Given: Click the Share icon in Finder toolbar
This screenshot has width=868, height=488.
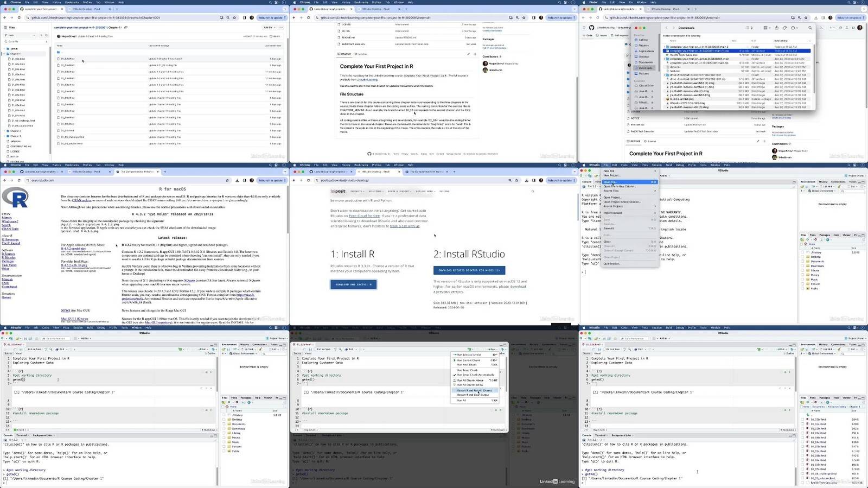Looking at the screenshot, I should point(776,28).
